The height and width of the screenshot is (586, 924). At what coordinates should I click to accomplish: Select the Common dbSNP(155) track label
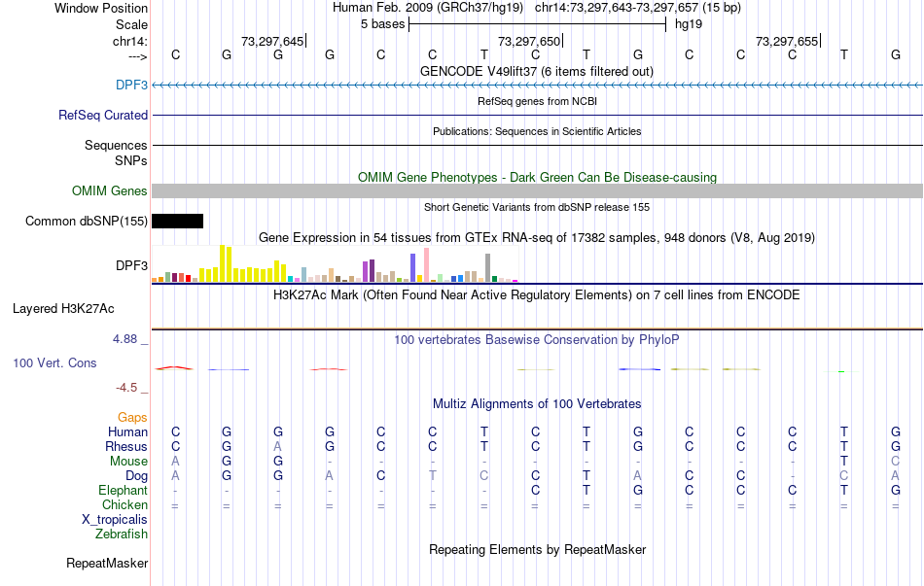click(86, 221)
